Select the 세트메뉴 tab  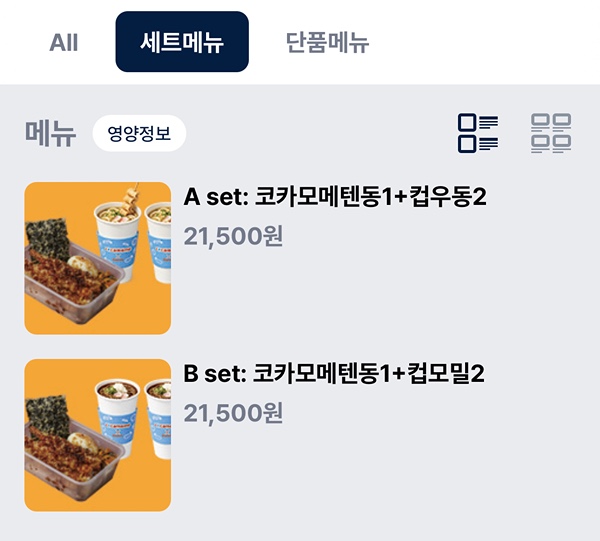click(x=182, y=43)
